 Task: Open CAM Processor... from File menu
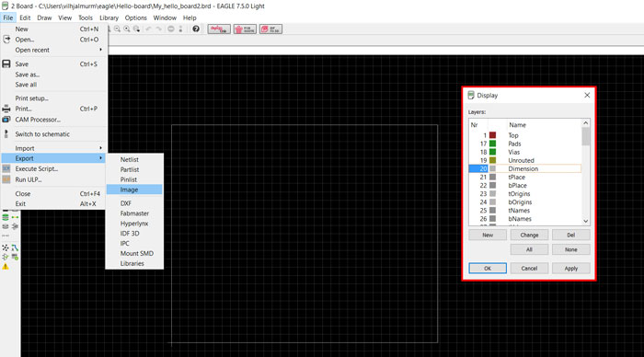[x=53, y=120]
